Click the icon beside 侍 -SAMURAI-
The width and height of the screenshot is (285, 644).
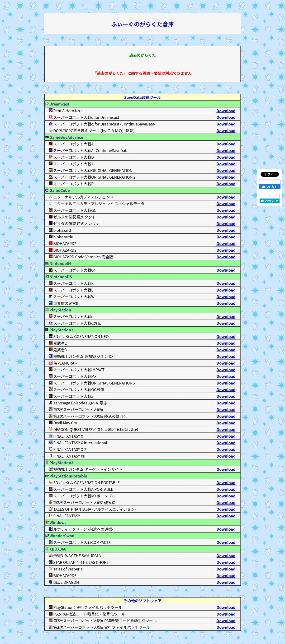coord(51,363)
